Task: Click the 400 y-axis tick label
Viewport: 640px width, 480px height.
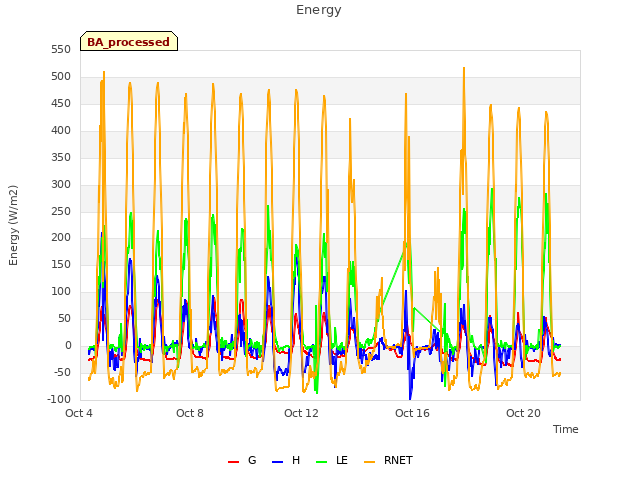Action: click(61, 131)
